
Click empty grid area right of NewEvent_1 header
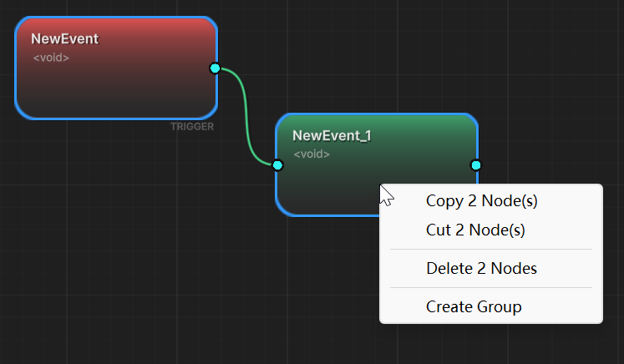coord(551,134)
